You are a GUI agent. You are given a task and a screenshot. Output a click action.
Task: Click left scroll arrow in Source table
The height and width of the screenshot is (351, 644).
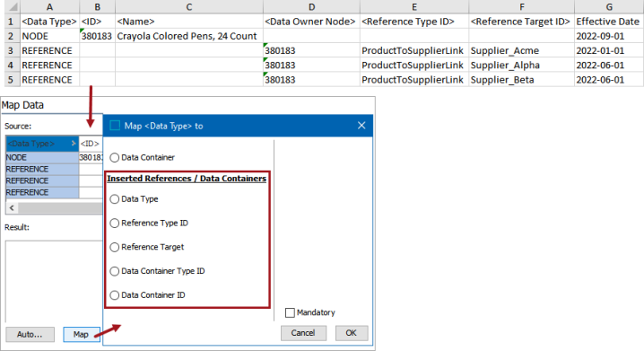(12, 208)
